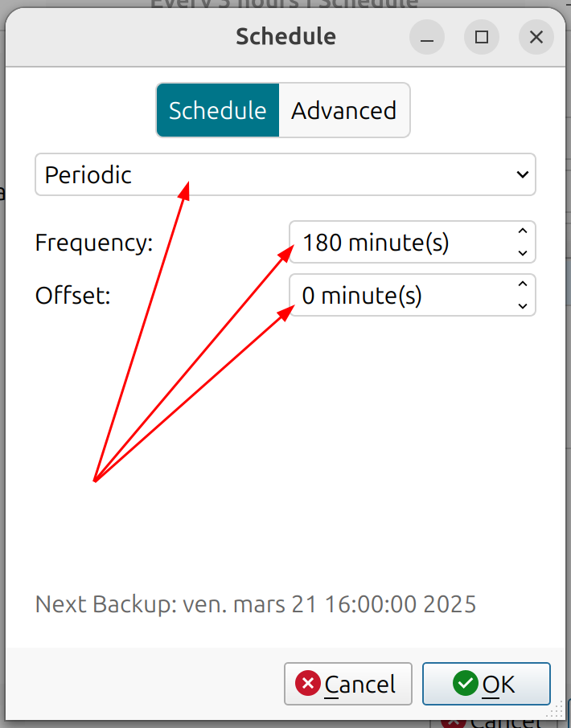Focus the 0 minute(s) Offset field
This screenshot has width=571, height=728.
pyautogui.click(x=398, y=296)
